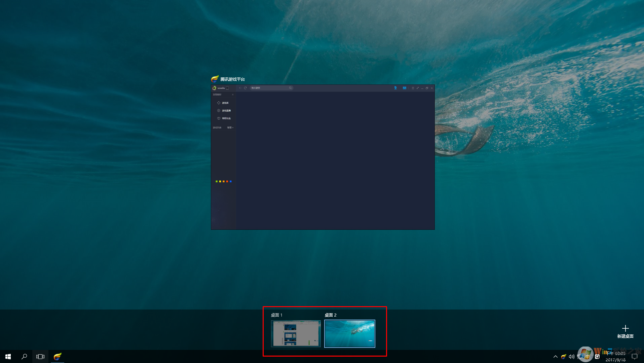Click the 新建桌面 new desktop button
Screen dimensions: 644x363
coord(625,331)
